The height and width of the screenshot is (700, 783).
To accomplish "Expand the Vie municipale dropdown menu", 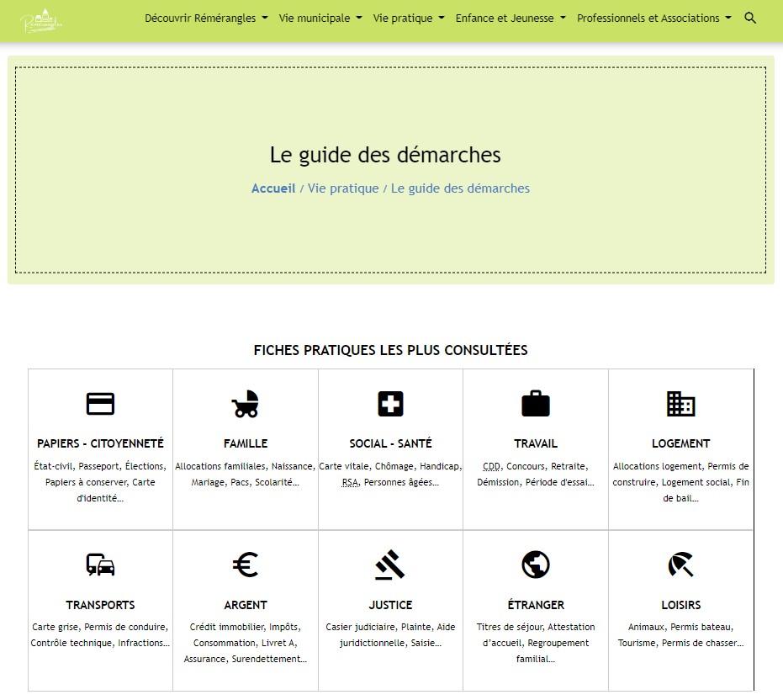I will [x=320, y=18].
